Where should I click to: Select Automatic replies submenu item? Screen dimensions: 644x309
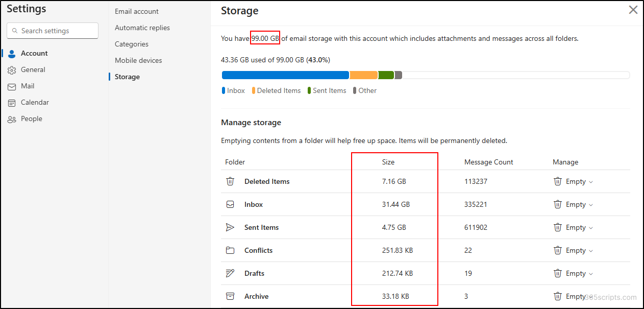142,28
